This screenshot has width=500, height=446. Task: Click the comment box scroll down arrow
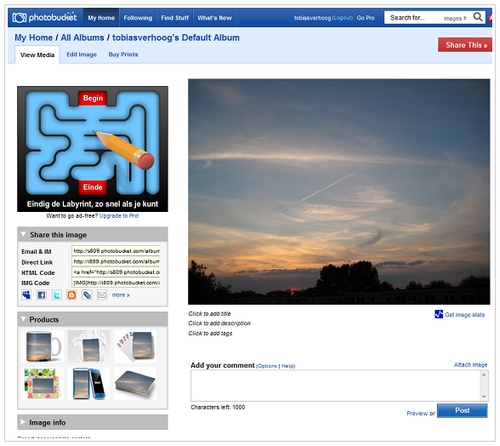coord(484,397)
